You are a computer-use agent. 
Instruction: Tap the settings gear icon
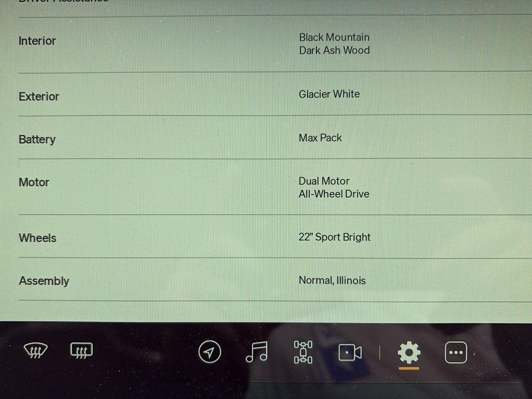pos(409,352)
